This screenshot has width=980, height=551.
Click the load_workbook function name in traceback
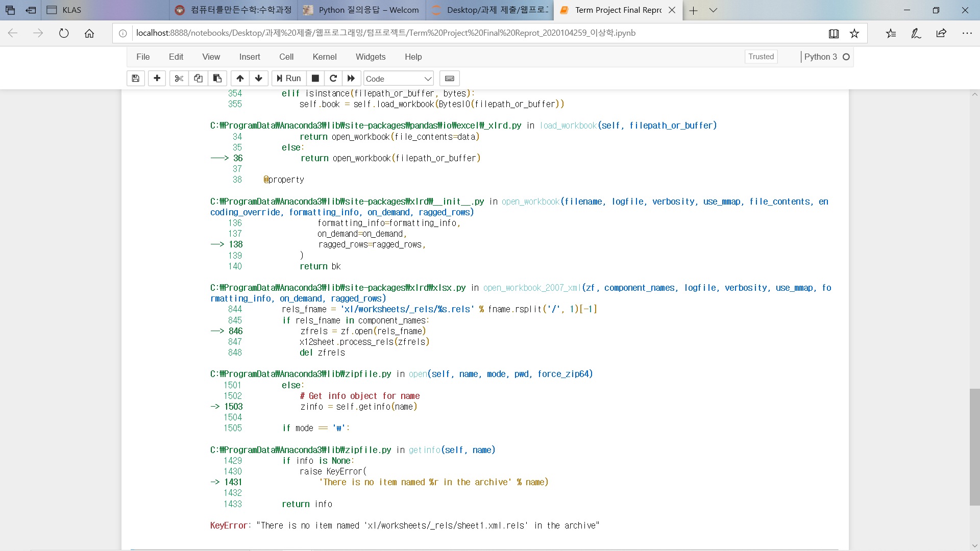click(x=568, y=126)
